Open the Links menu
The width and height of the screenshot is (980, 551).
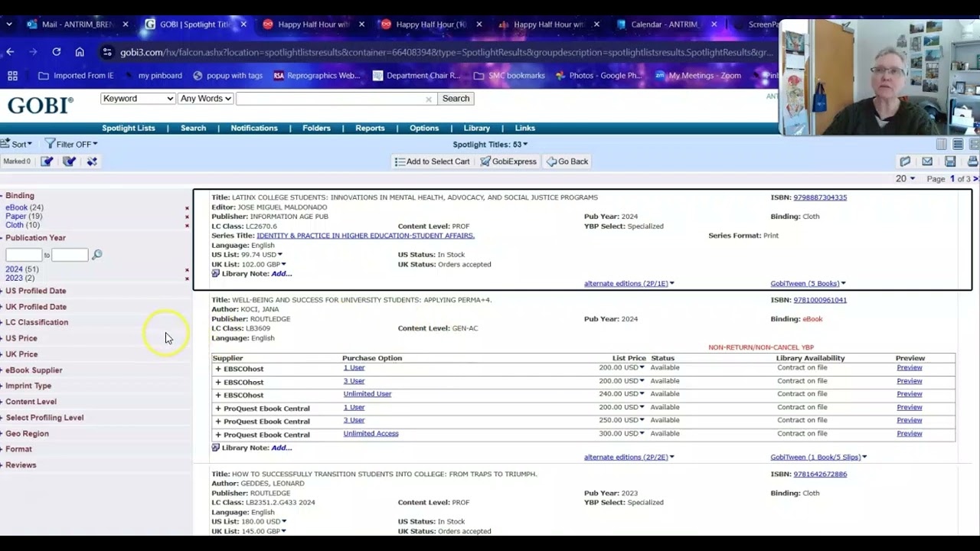pyautogui.click(x=525, y=128)
